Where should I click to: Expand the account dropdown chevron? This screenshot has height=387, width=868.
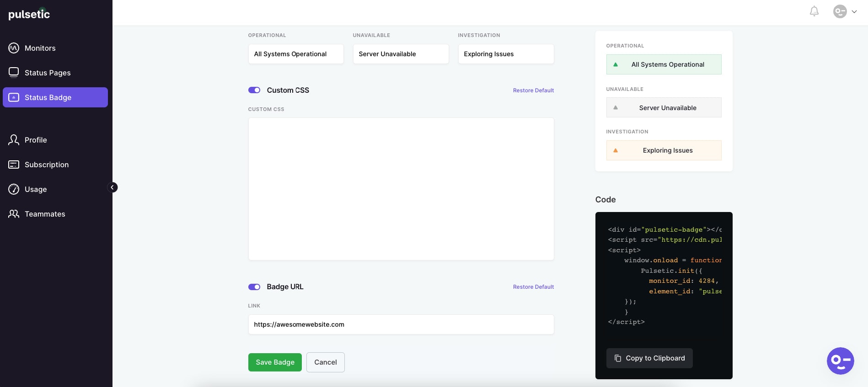click(854, 12)
